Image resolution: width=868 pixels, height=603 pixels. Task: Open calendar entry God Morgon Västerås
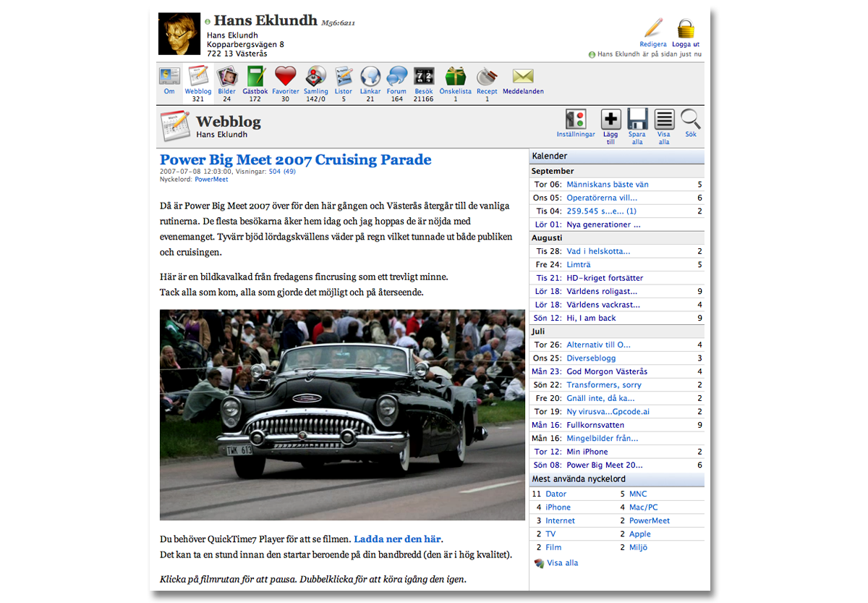click(607, 371)
